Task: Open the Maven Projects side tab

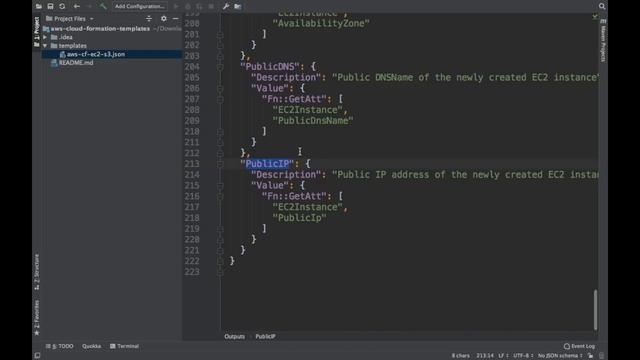Action: coord(603,40)
